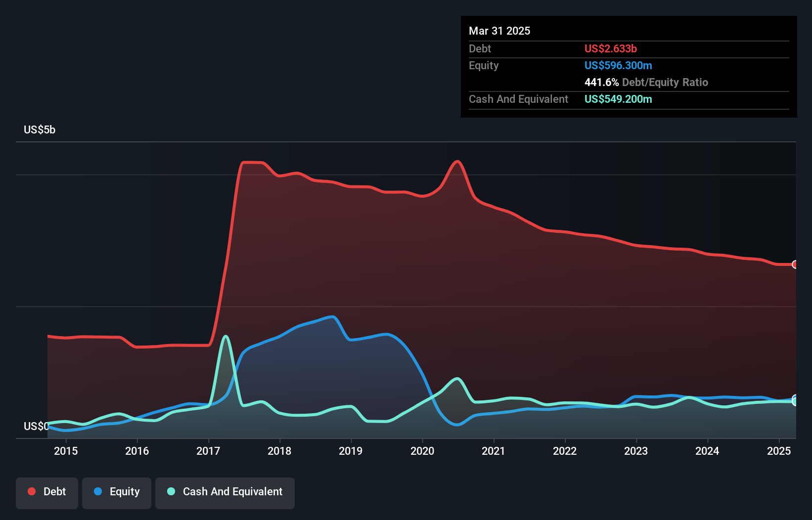The width and height of the screenshot is (812, 520).
Task: Click the 441.6% Debt/Equity Ratio text
Action: point(646,82)
